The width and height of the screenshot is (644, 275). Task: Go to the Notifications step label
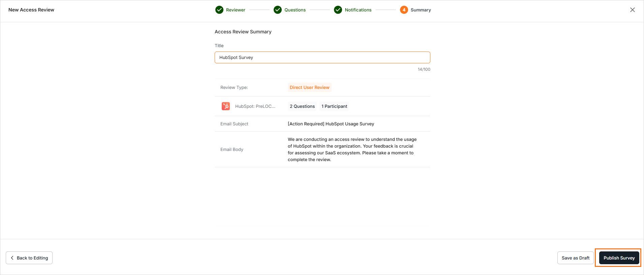click(358, 10)
